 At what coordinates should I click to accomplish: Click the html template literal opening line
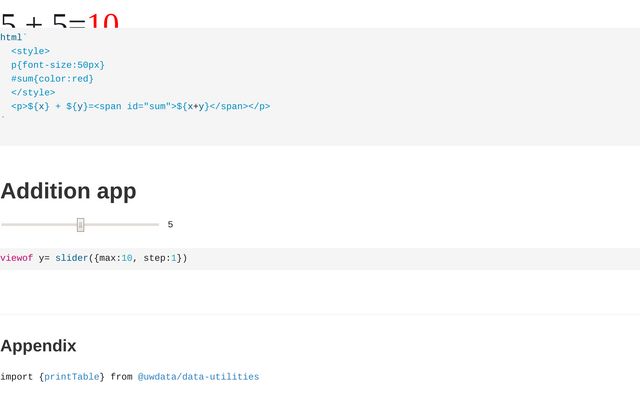pos(13,38)
